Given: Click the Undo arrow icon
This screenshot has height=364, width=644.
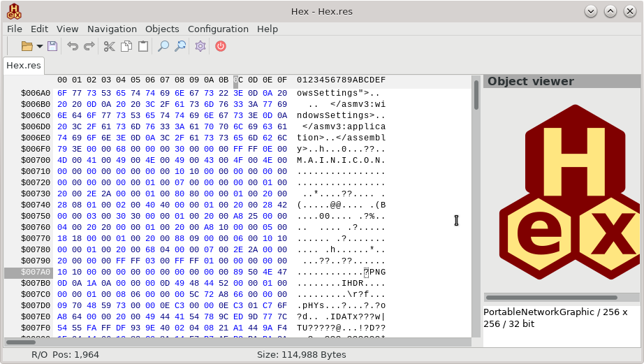Looking at the screenshot, I should pyautogui.click(x=73, y=46).
